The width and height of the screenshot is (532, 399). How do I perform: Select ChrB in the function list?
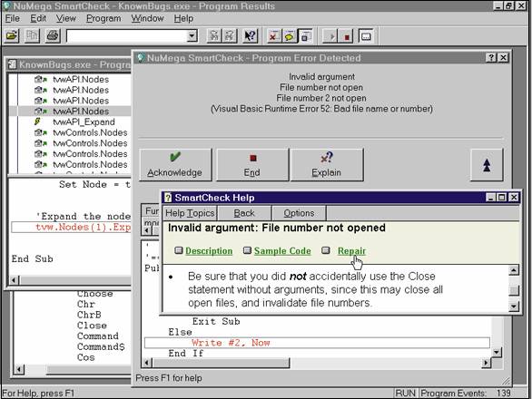(x=89, y=315)
